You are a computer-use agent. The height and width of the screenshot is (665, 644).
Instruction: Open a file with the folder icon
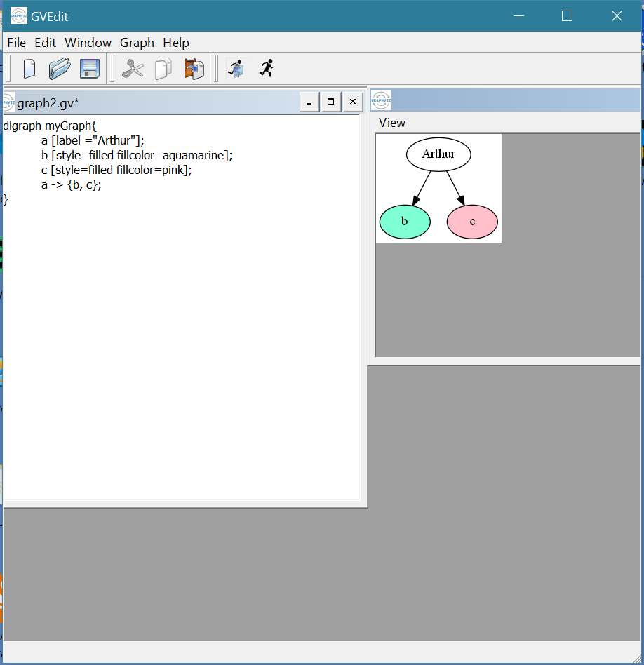(60, 69)
